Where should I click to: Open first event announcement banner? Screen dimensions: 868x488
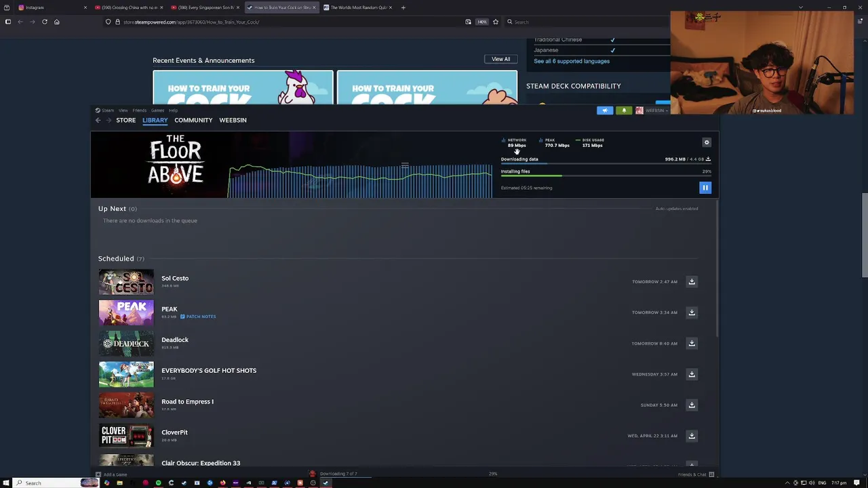point(243,87)
